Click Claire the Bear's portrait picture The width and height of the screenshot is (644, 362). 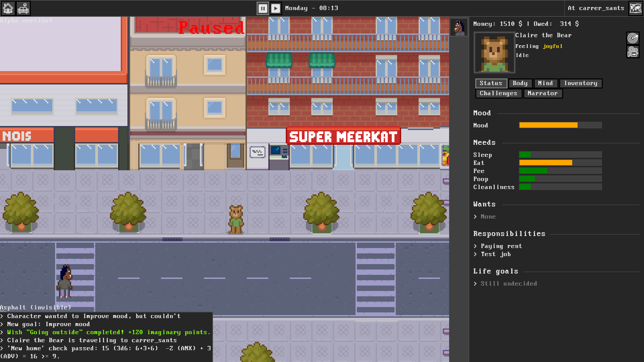pos(494,52)
